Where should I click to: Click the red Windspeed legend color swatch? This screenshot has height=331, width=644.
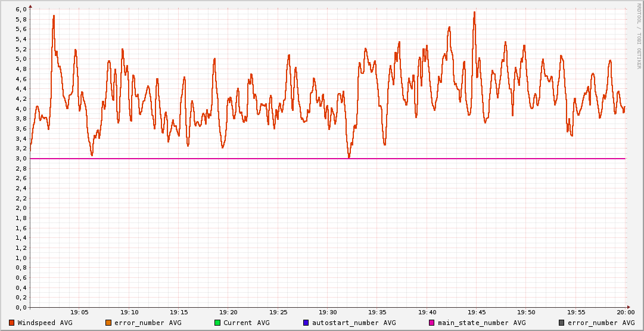coord(11,323)
